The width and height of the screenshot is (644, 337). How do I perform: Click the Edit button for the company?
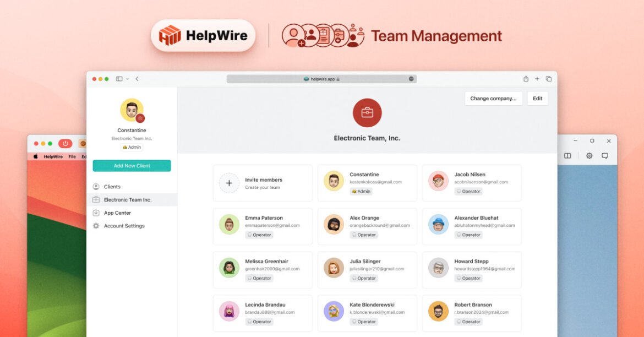click(x=537, y=99)
